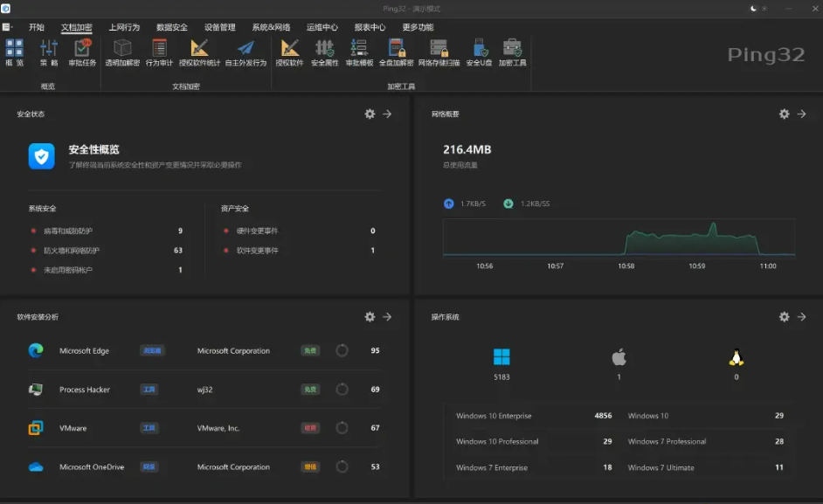This screenshot has height=504, width=823.
Task: Click the Microsoft Edge progress circle
Action: (x=342, y=350)
